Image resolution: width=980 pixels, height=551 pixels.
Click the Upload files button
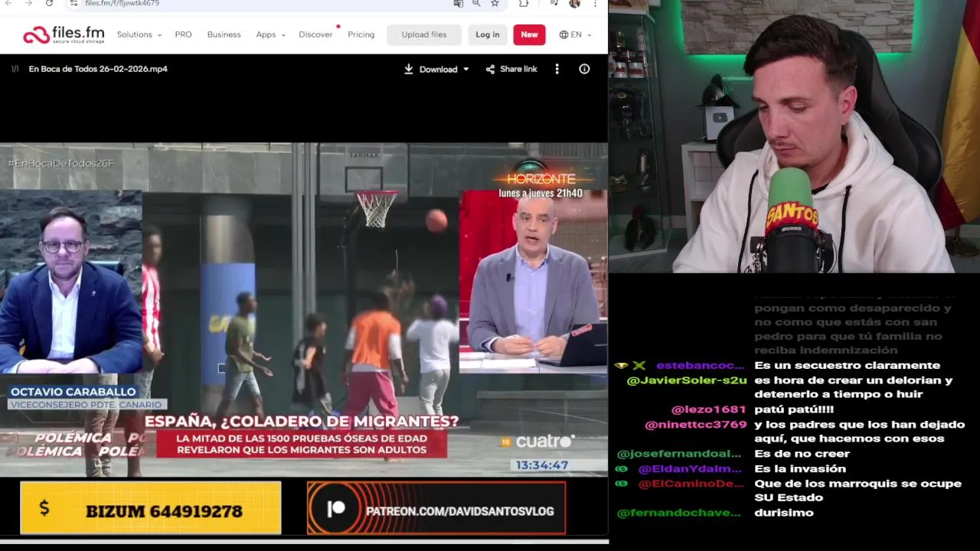pos(424,34)
